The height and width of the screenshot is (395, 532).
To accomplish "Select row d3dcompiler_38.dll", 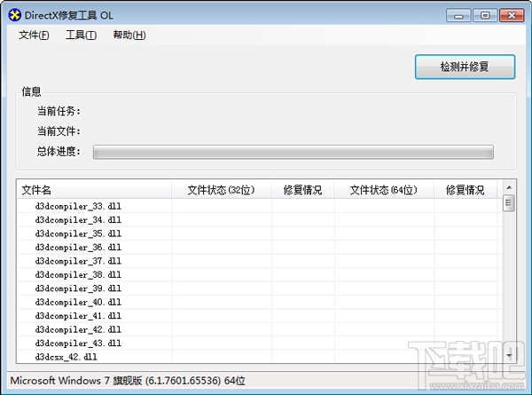I will click(260, 275).
